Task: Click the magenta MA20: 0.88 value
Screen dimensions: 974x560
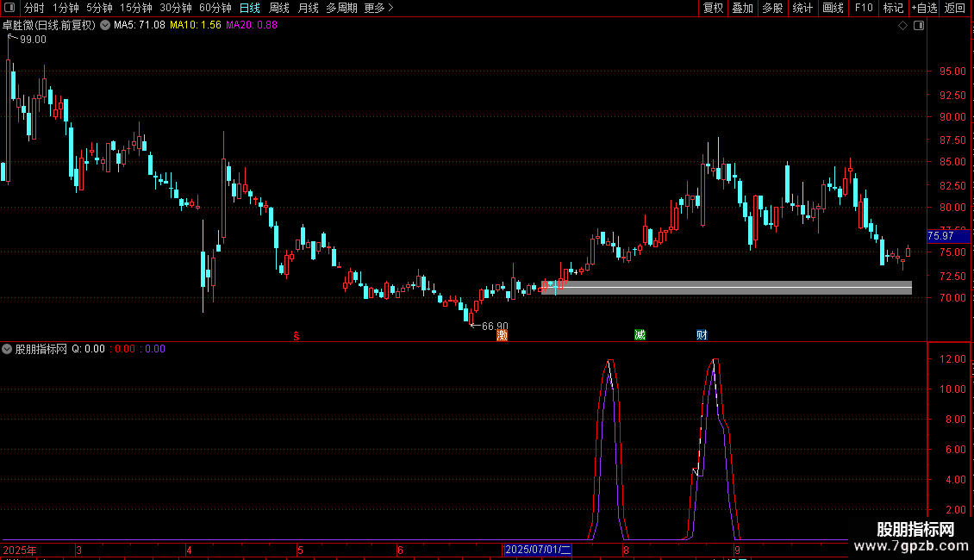Action: click(252, 25)
